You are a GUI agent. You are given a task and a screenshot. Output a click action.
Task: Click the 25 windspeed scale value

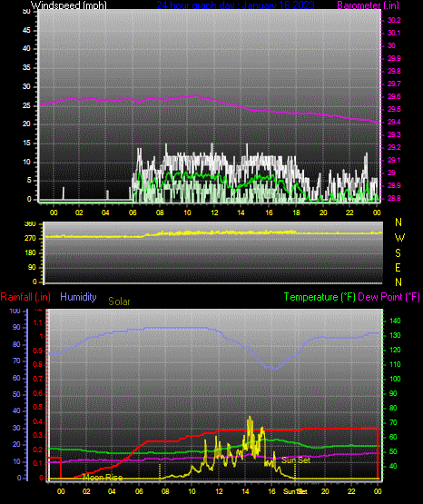click(26, 105)
